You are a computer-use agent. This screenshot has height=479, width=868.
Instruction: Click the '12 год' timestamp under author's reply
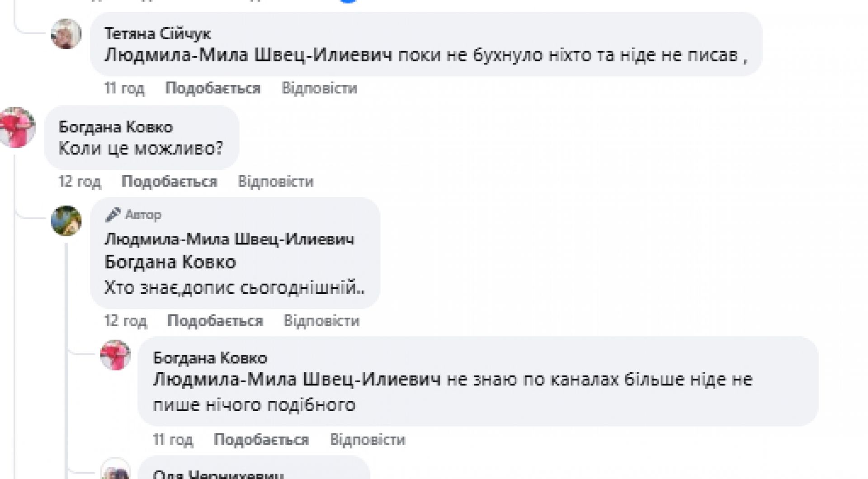click(125, 321)
